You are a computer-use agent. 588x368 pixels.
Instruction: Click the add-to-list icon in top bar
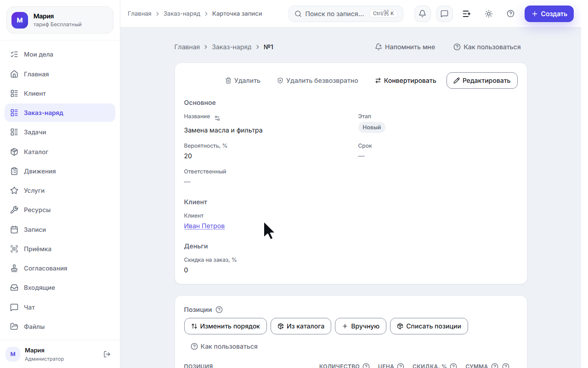466,14
